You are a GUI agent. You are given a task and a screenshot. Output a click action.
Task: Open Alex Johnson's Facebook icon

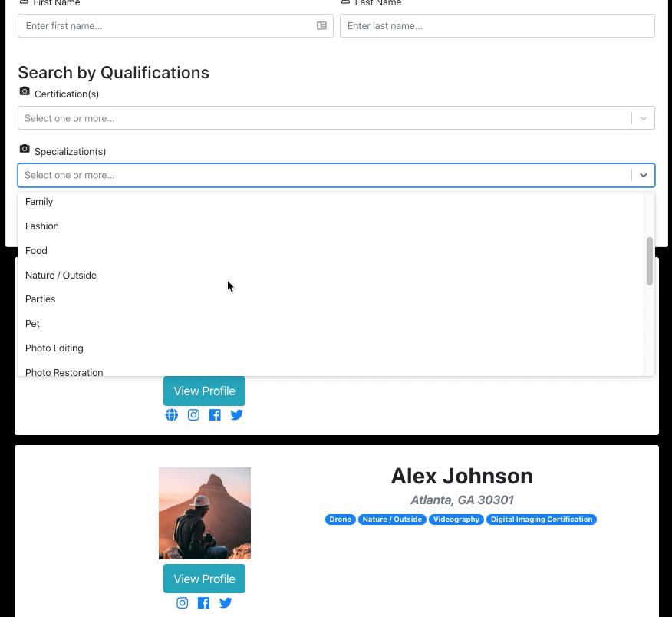tap(203, 603)
